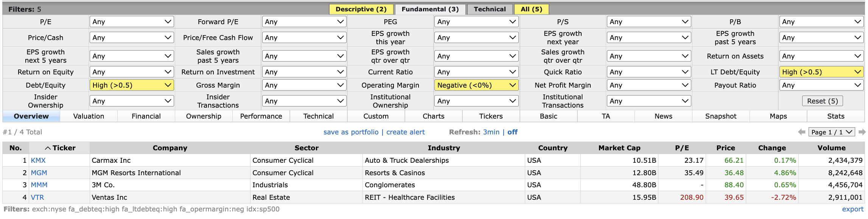
Task: Switch to the Technical filters tab
Action: 490,9
